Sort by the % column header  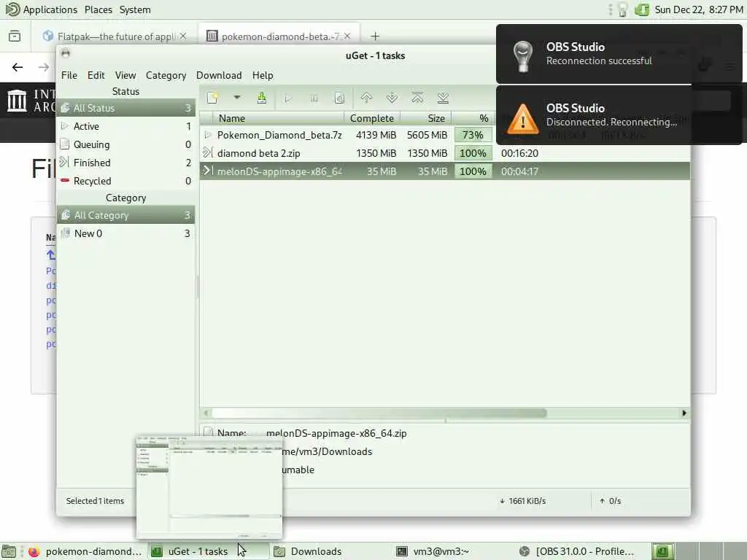pos(473,118)
